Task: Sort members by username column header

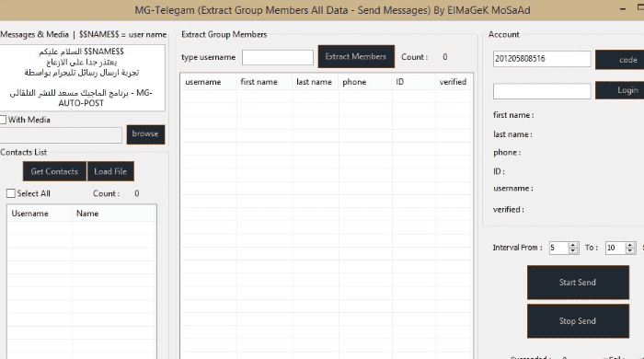Action: click(209, 82)
